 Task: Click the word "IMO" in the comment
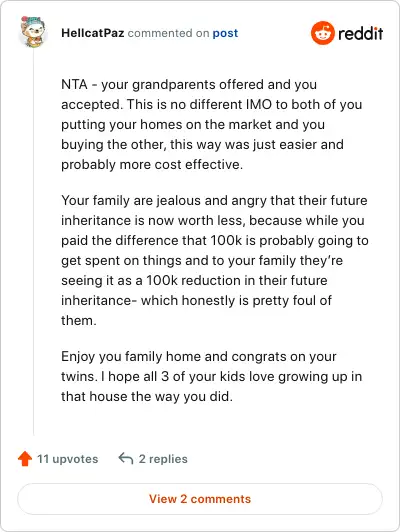point(259,104)
